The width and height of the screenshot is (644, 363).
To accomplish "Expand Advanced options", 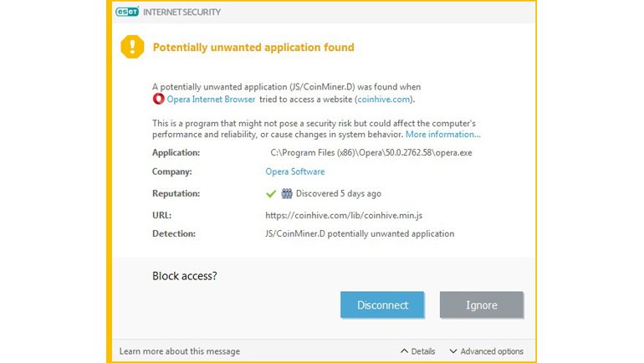I will (x=486, y=351).
